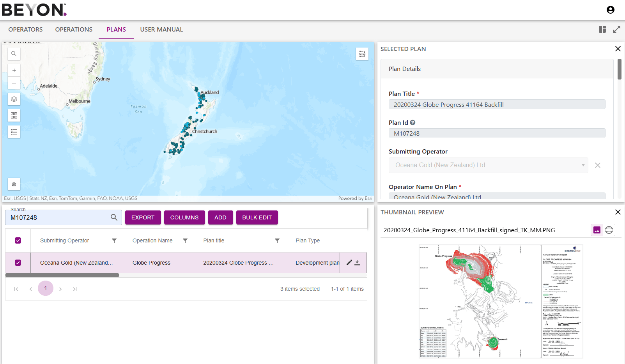Select the map search tool

pos(14,53)
